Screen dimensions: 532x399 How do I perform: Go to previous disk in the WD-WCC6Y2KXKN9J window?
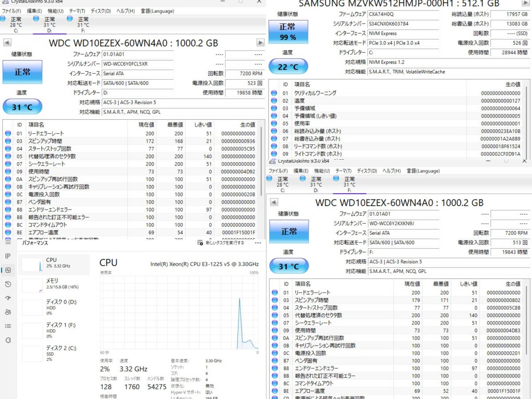[274, 202]
